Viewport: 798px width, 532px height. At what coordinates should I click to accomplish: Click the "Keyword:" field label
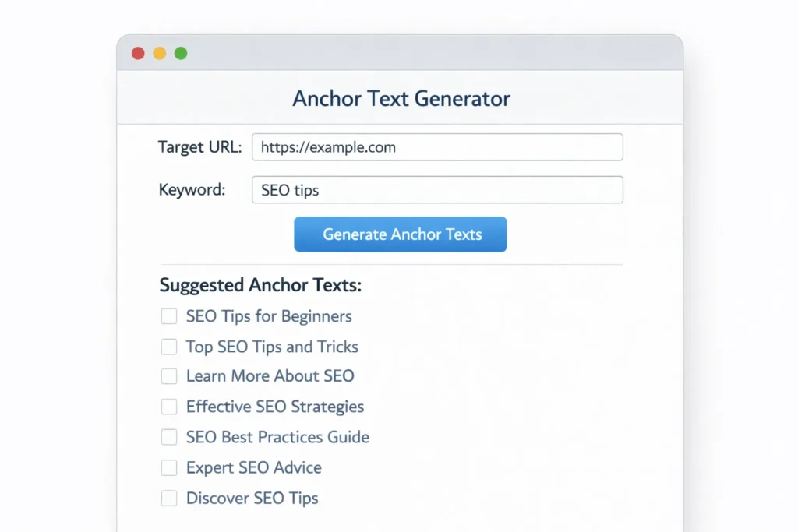coord(192,190)
